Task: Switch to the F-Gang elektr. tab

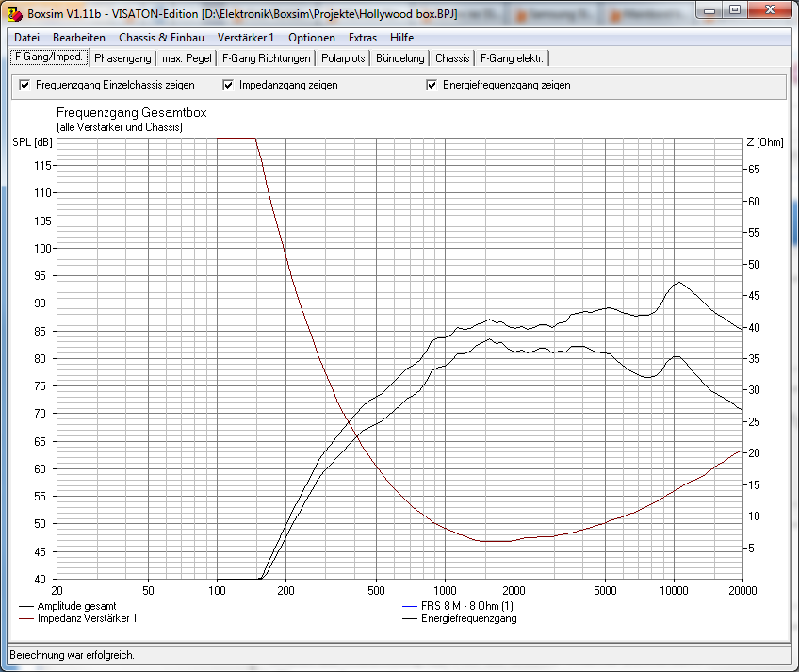Action: (512, 58)
